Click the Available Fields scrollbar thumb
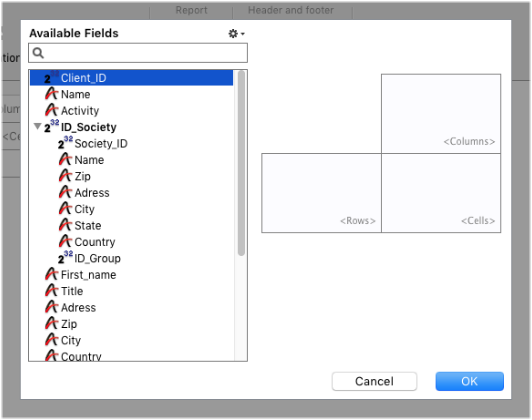The height and width of the screenshot is (420, 532). [241, 163]
